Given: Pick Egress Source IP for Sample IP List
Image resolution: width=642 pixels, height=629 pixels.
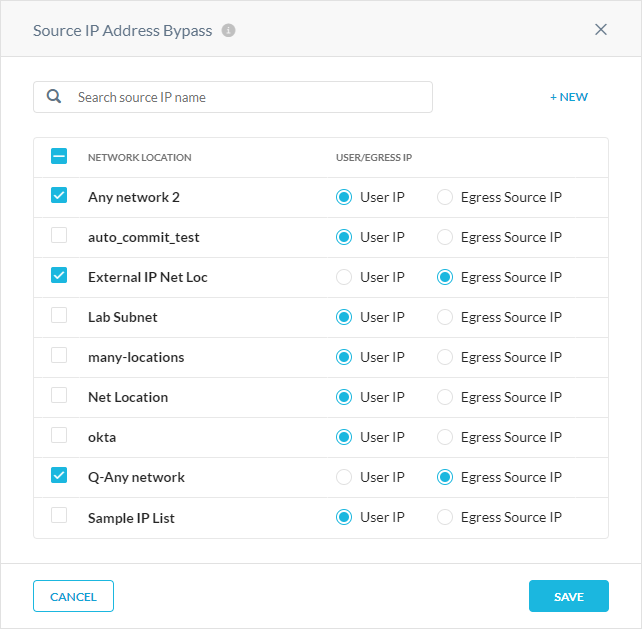Looking at the screenshot, I should 445,517.
